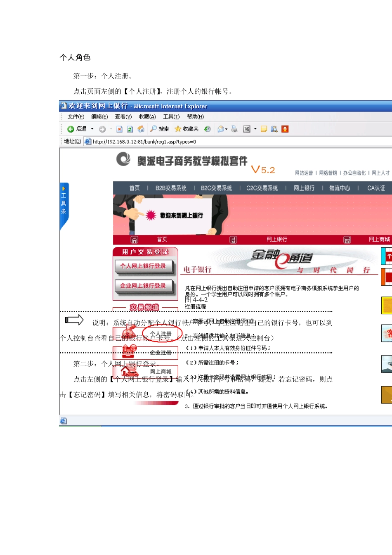Image resolution: width=392 pixels, height=555 pixels.
Task: Click 首页 link in the red bar
Action: pos(162,240)
